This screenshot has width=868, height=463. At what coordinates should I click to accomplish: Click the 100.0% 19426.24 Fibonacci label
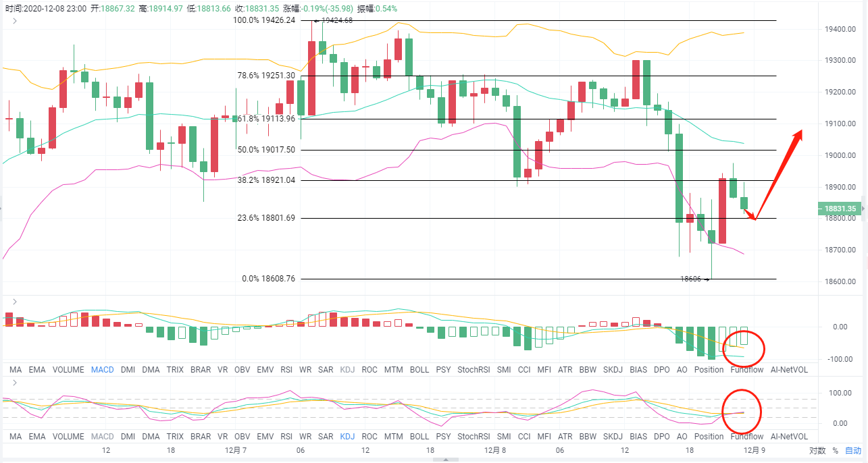tap(265, 21)
